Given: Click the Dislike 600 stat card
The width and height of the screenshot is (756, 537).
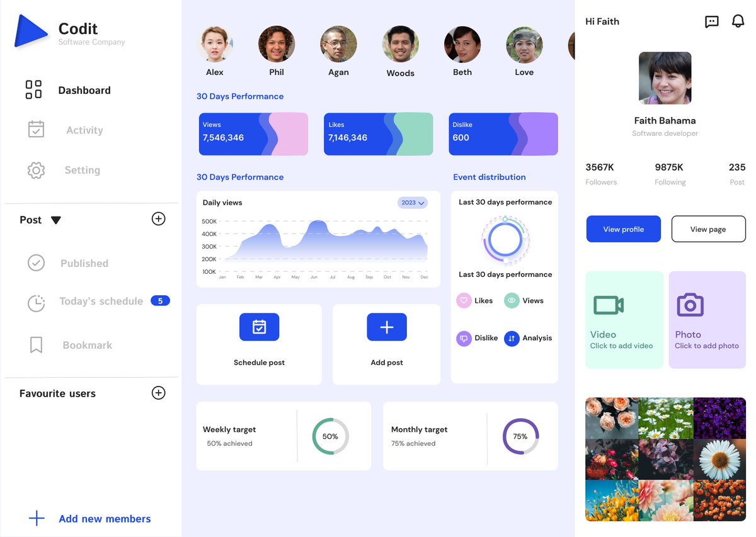Looking at the screenshot, I should click(503, 134).
